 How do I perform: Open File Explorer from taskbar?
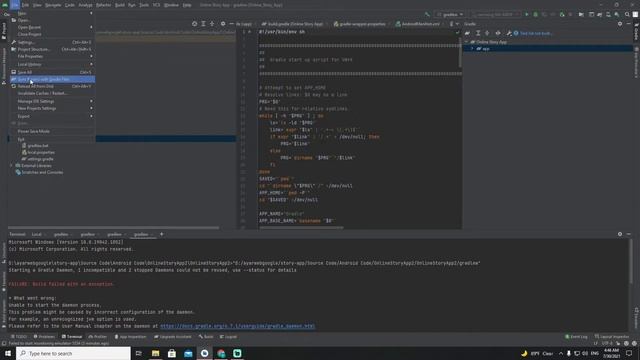(156, 353)
